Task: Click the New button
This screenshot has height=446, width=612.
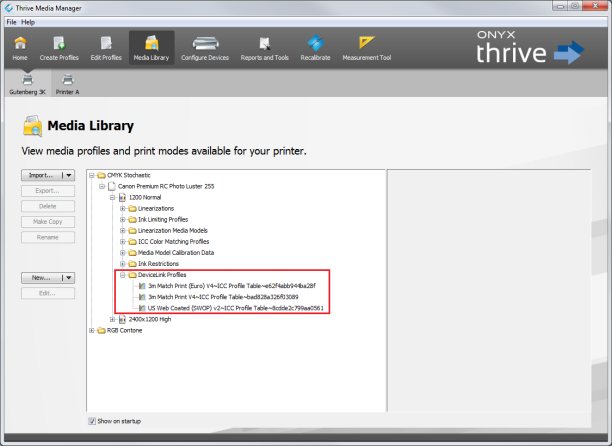Action: tap(41, 278)
